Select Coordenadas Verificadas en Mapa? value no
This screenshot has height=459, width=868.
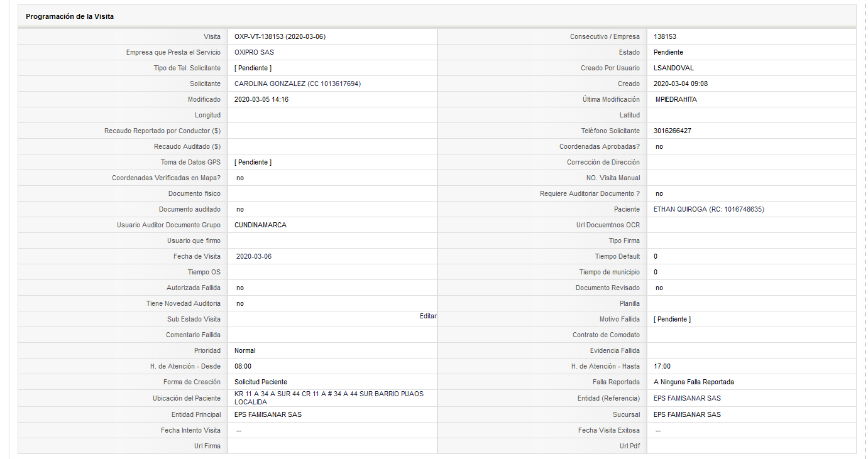(x=240, y=178)
